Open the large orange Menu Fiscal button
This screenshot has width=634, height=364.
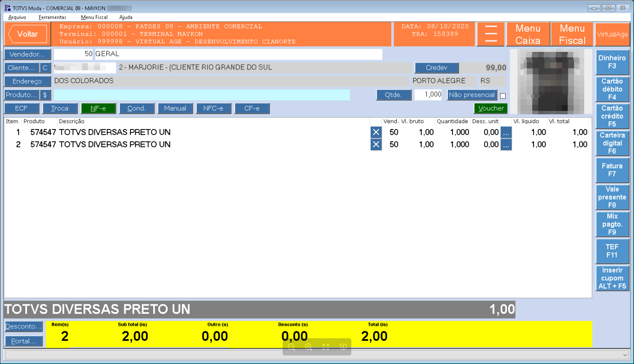(x=572, y=34)
